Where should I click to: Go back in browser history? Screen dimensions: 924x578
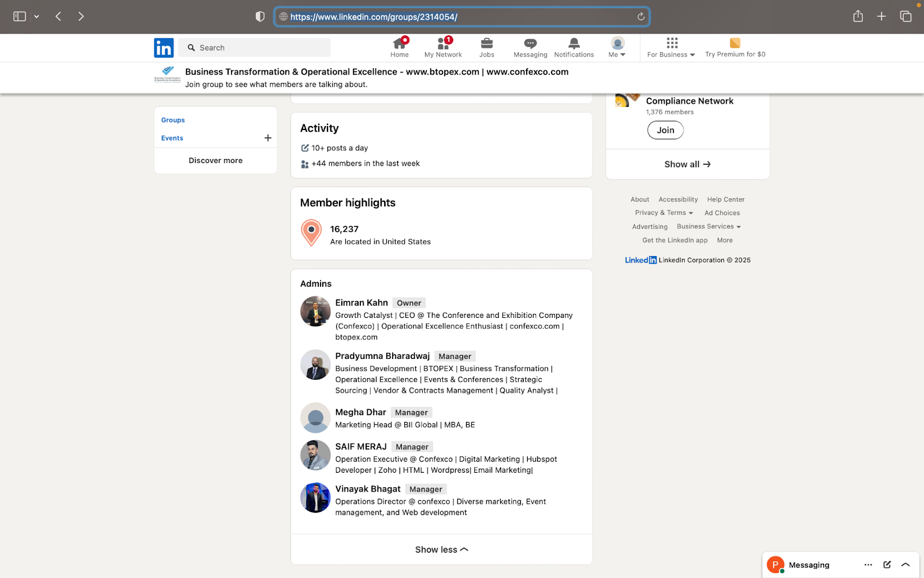coord(58,16)
